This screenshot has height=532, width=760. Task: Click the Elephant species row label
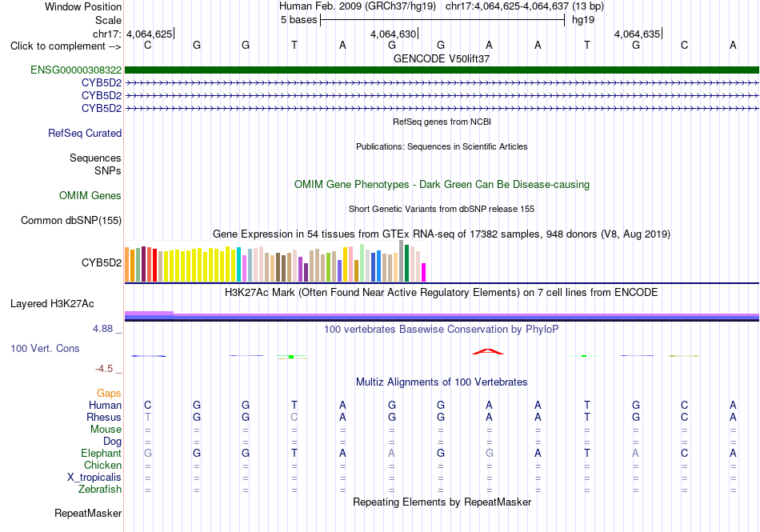point(101,453)
